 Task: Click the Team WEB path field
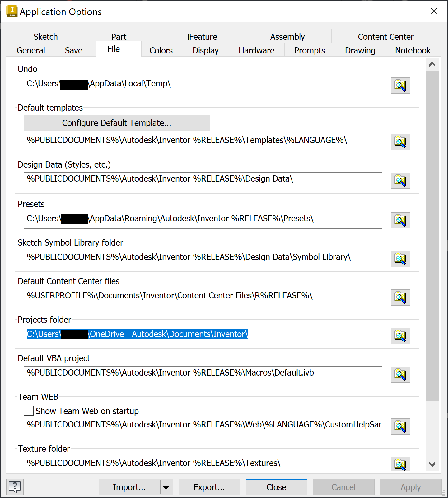pyautogui.click(x=203, y=427)
